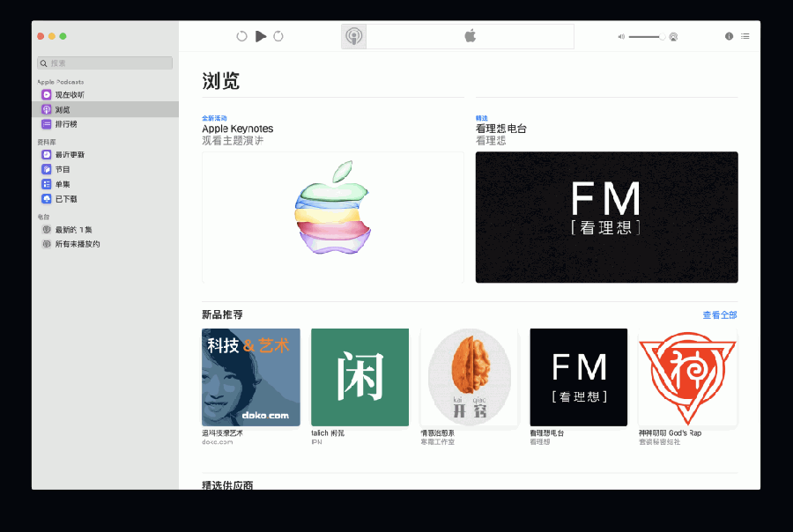Image resolution: width=793 pixels, height=532 pixels.
Task: Open the AirPlay output icon
Action: (673, 36)
